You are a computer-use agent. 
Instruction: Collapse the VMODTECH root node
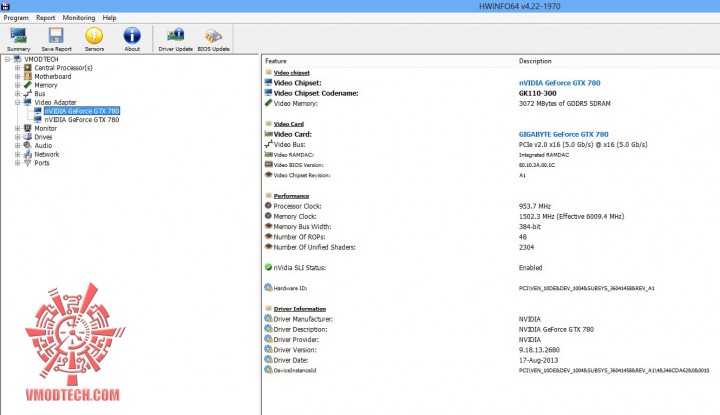click(x=8, y=59)
